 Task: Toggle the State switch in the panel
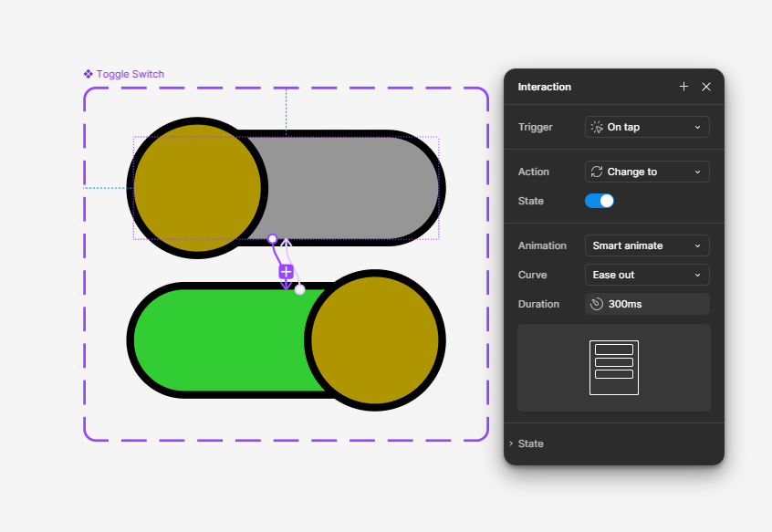coord(600,201)
